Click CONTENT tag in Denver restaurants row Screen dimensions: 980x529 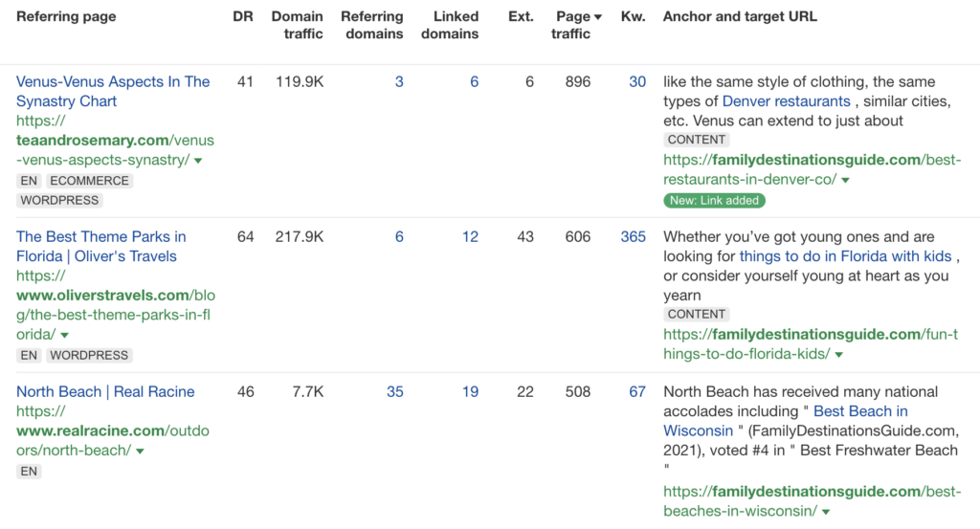(x=697, y=140)
